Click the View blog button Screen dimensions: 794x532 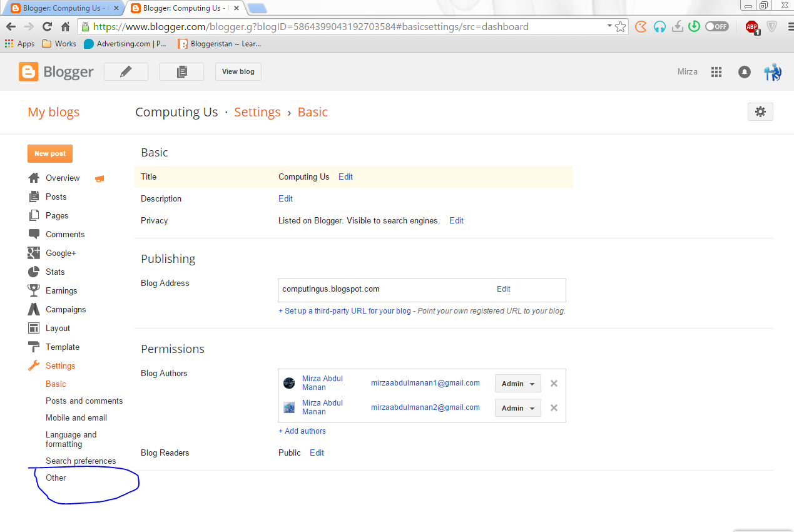[238, 71]
